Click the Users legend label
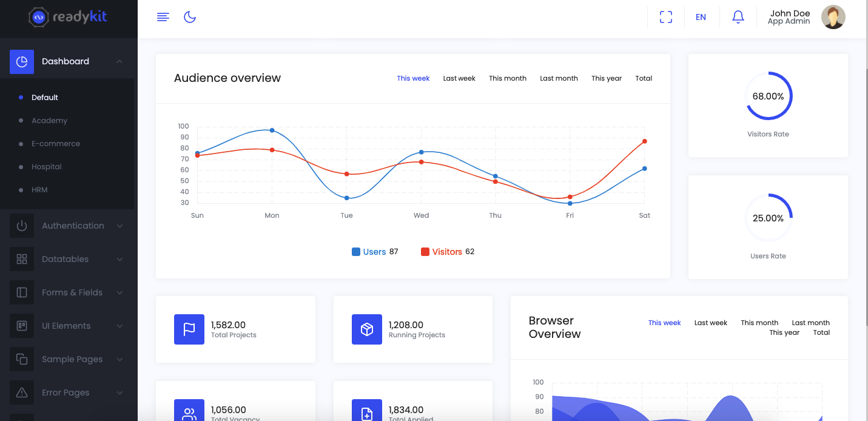 tap(374, 252)
